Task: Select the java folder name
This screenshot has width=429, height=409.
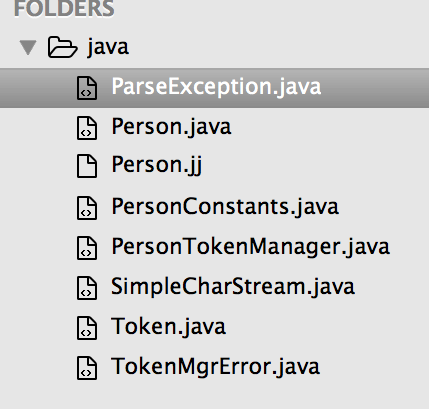Action: (108, 47)
